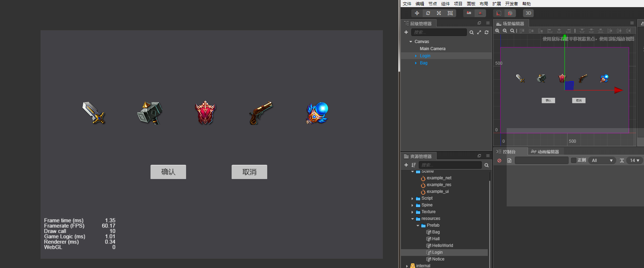Zoom out of the scene editor
Screen dimensions: 644x268
[505, 31]
